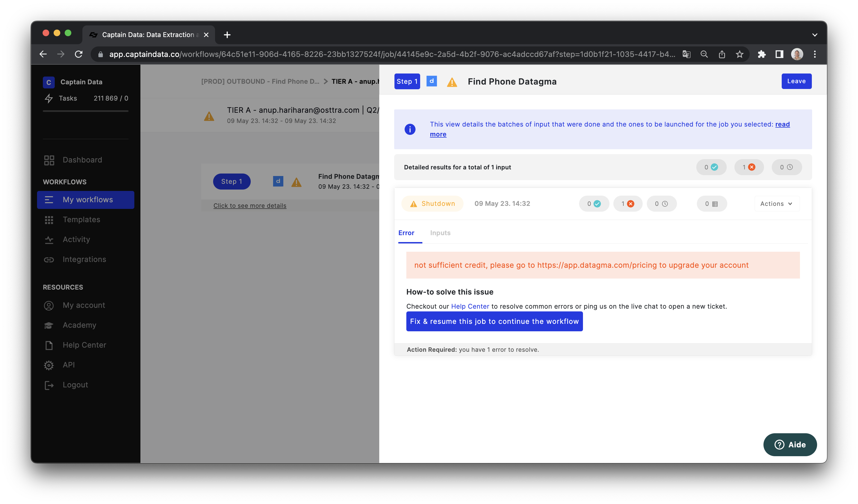The width and height of the screenshot is (858, 504).
Task: Click the Step 1 pill in background workflow
Action: [x=232, y=181]
